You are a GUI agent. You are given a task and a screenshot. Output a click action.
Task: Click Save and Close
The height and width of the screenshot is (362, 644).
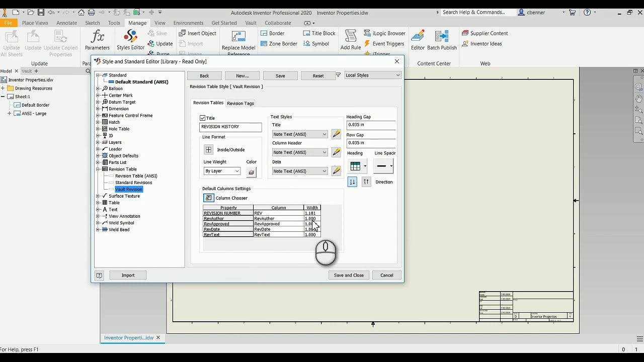pos(349,276)
